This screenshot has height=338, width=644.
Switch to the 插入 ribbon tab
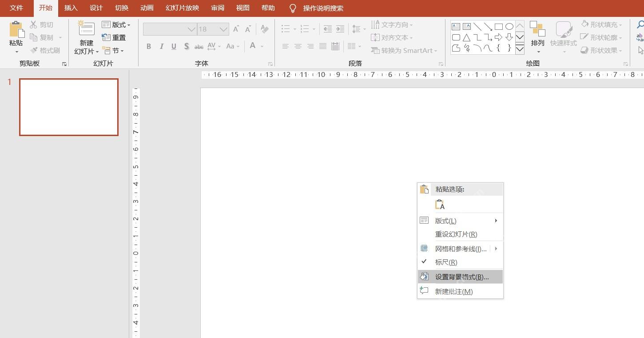(x=71, y=8)
